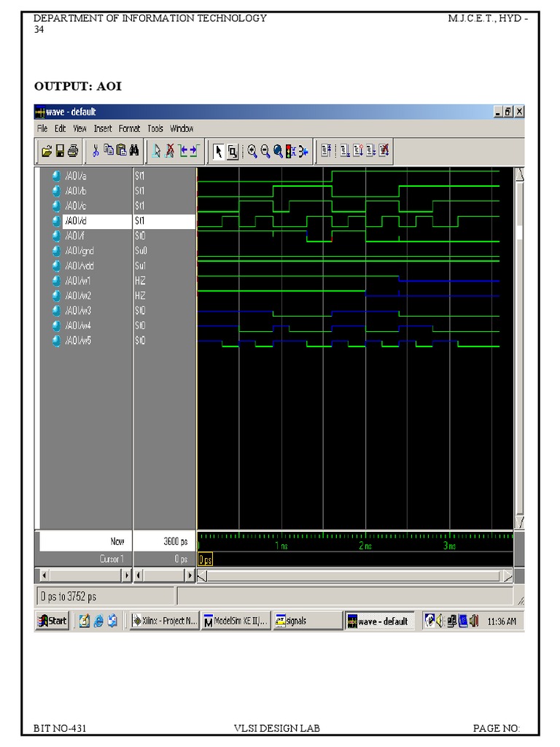Click the Print toolbar icon
Viewport: 560px width, 747px height.
(x=72, y=151)
